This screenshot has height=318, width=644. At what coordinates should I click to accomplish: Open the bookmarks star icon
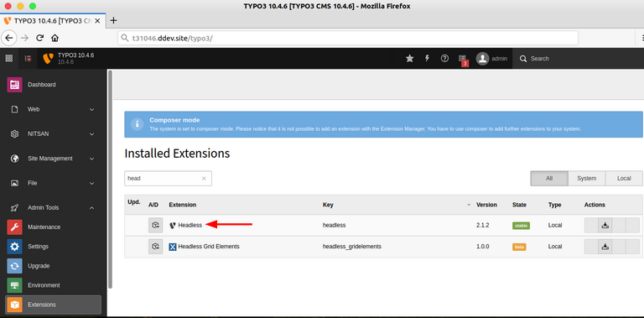[409, 59]
